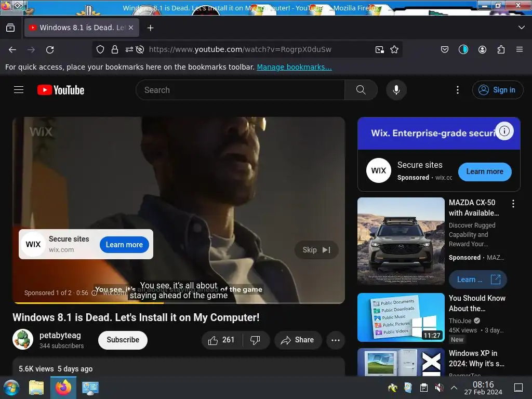Open the tracking protection shield icon
This screenshot has width=532, height=399.
(x=100, y=49)
